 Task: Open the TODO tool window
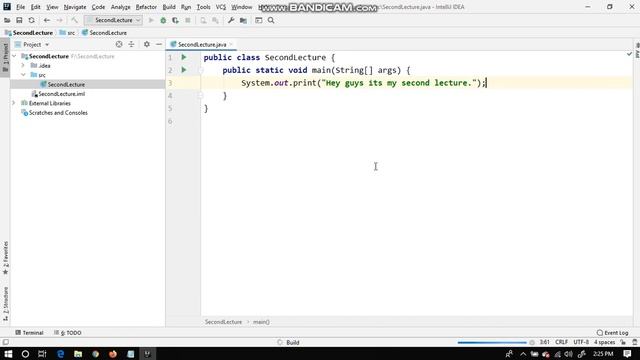pyautogui.click(x=68, y=333)
